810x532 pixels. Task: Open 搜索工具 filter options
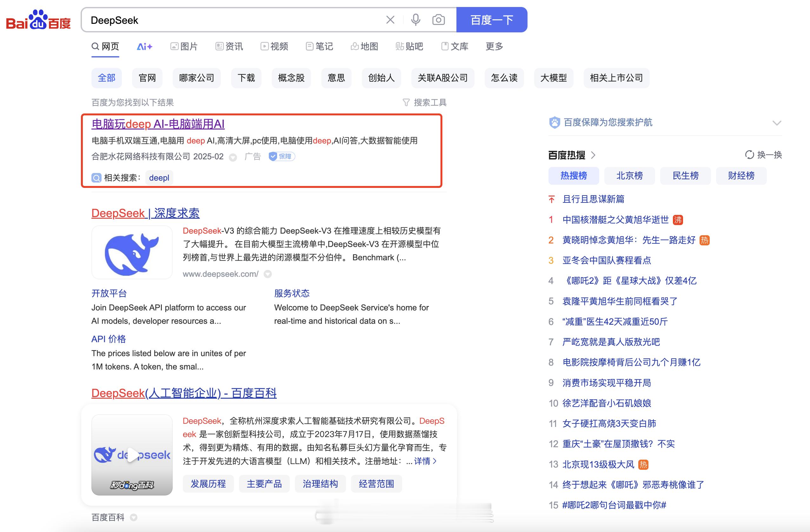tap(424, 103)
